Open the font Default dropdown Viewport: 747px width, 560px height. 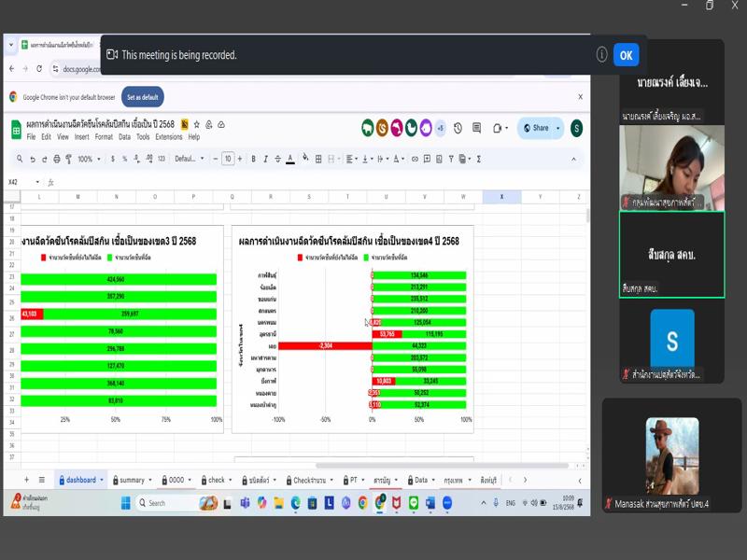pos(190,159)
